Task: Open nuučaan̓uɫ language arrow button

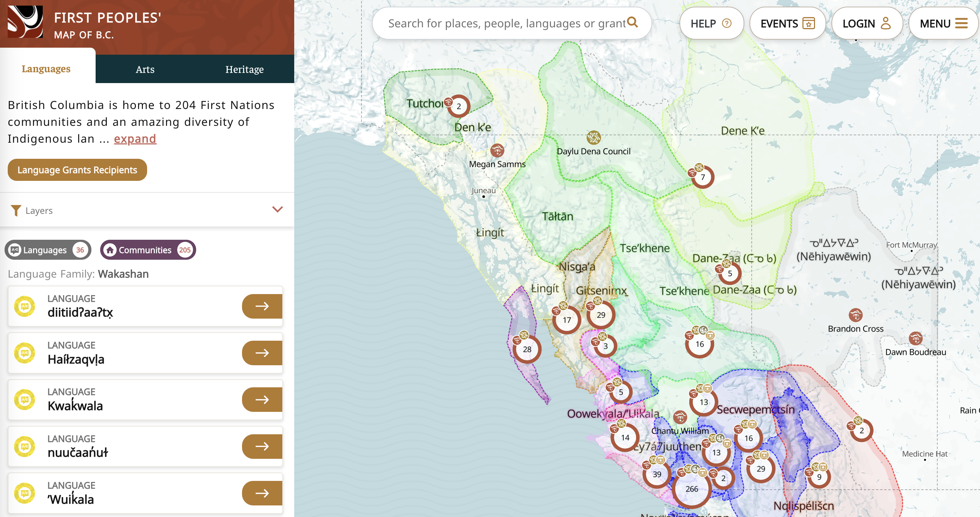Action: tap(262, 446)
